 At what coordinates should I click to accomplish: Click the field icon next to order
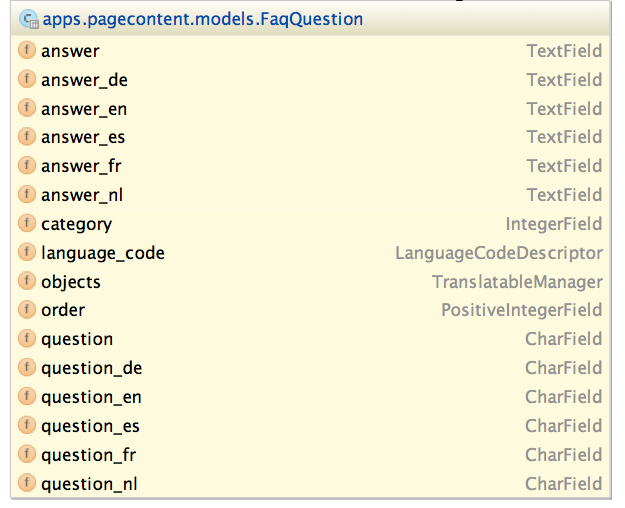[27, 310]
